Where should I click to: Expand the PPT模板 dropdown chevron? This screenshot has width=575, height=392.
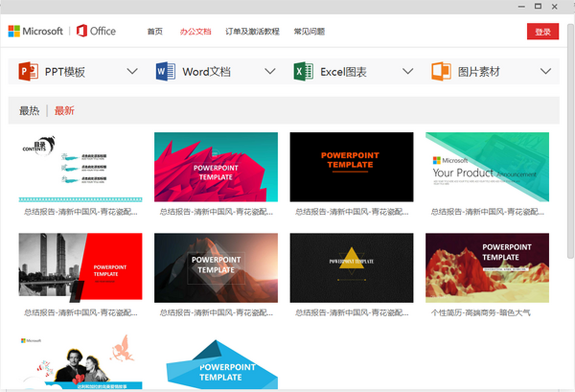(x=132, y=71)
